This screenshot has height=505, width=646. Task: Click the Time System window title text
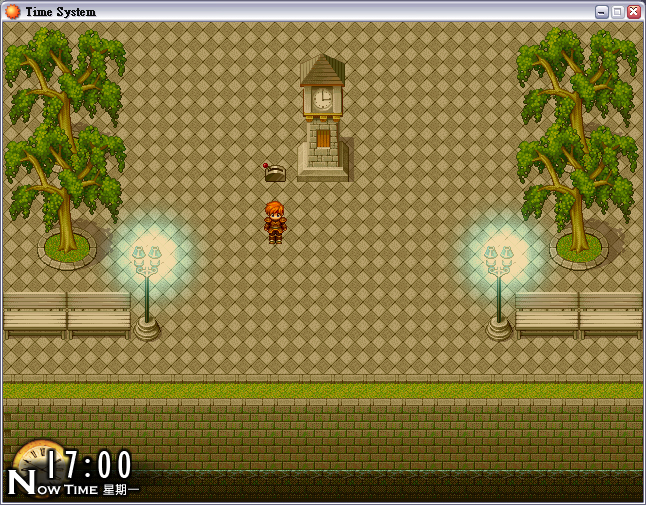[61, 12]
